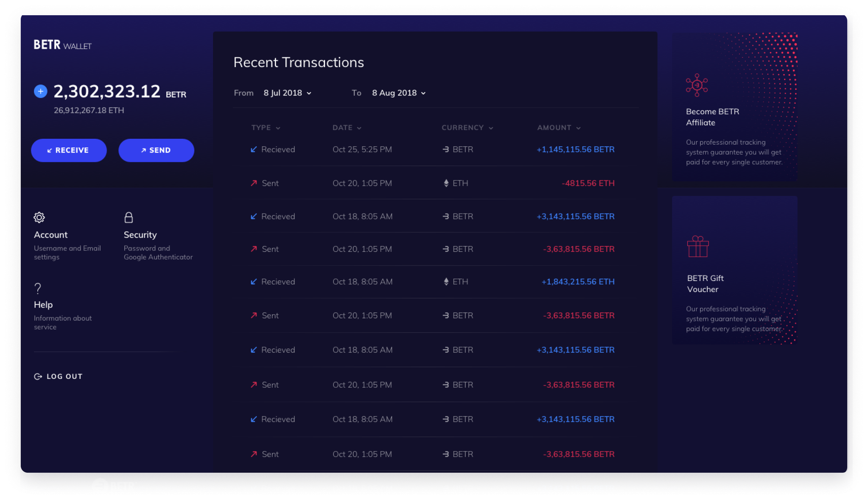Click the Help question mark icon
Image resolution: width=868 pixels, height=499 pixels.
point(38,288)
